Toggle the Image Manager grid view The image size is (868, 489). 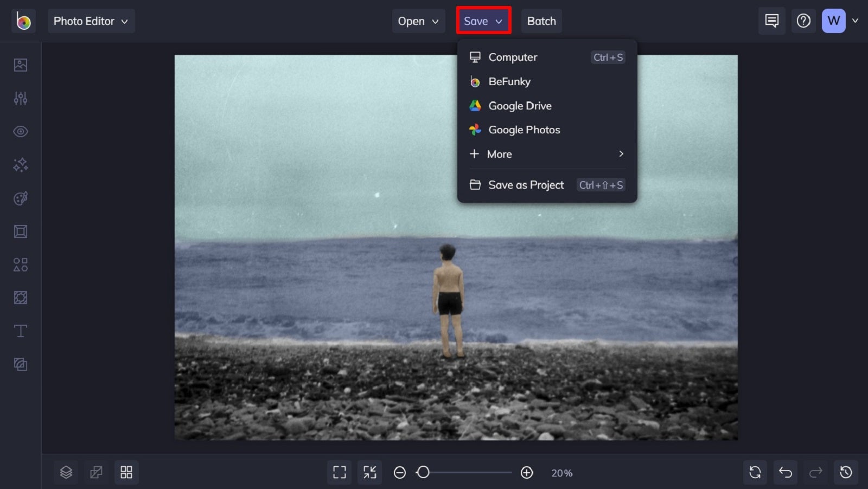126,472
